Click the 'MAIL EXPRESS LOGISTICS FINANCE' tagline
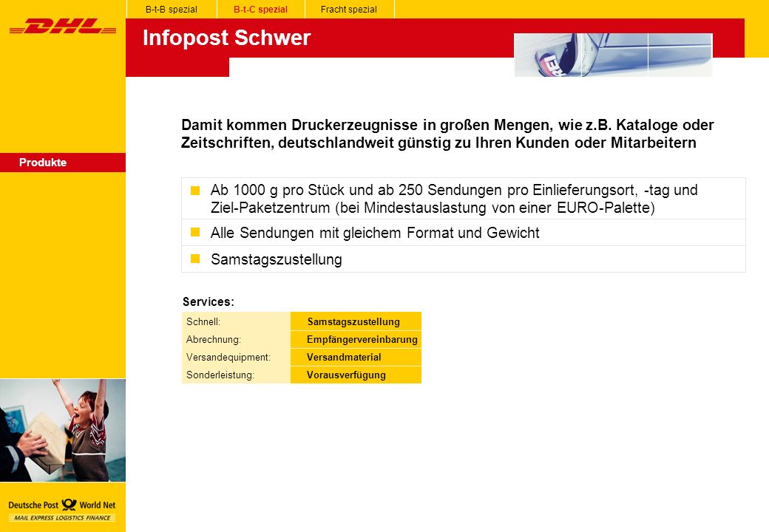The height and width of the screenshot is (532, 769). tap(62, 518)
